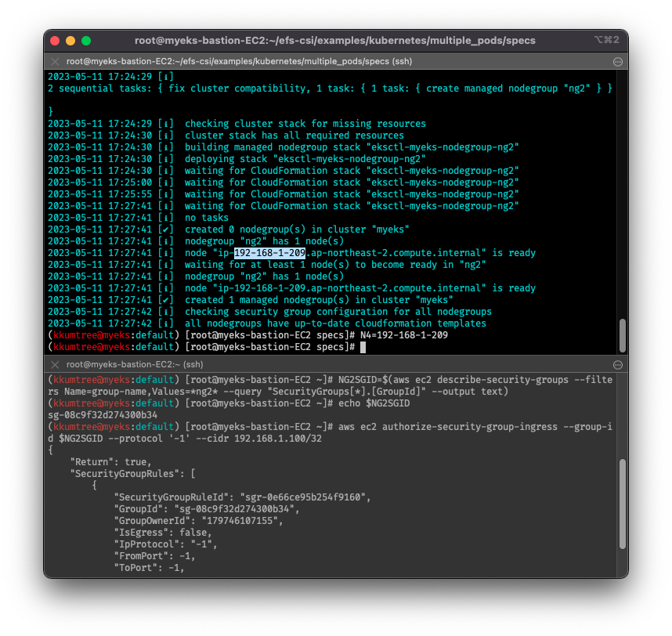Click the cursor block at the top prompt
Image resolution: width=672 pixels, height=636 pixels.
[363, 347]
